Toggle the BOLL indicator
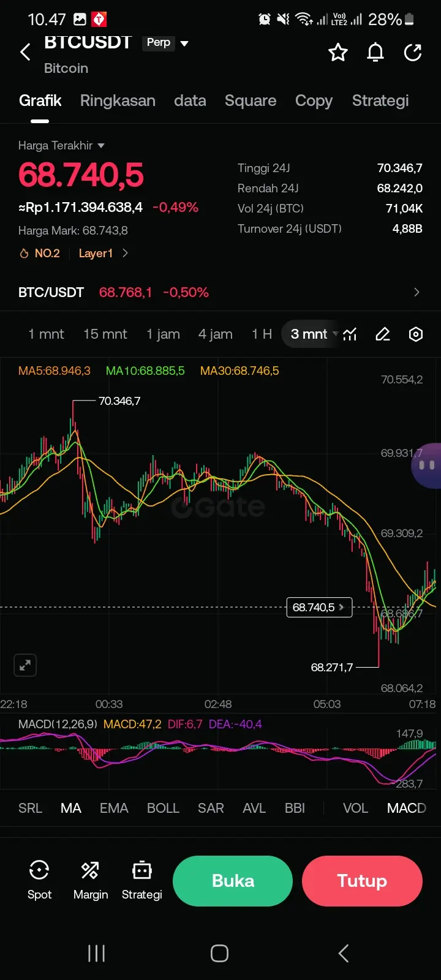Image resolution: width=441 pixels, height=980 pixels. tap(163, 808)
